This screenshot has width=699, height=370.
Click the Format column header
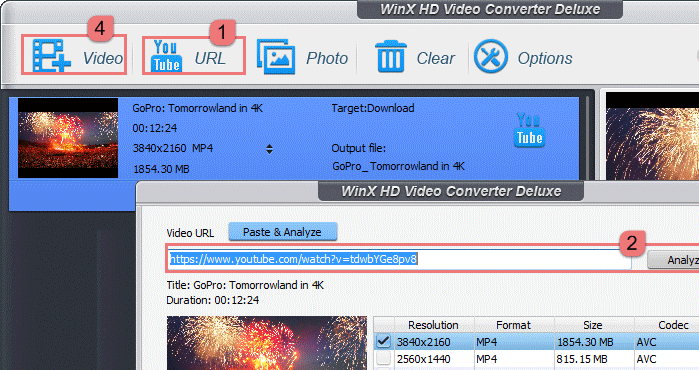click(514, 325)
